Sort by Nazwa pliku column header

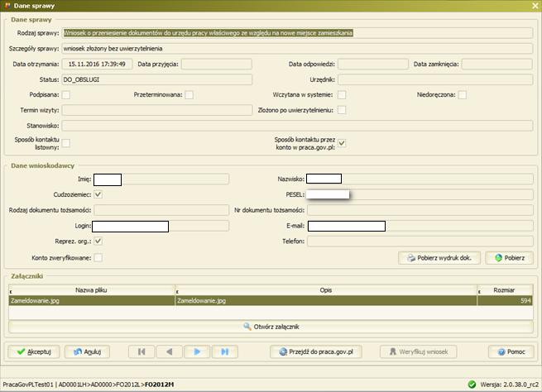[x=92, y=290]
